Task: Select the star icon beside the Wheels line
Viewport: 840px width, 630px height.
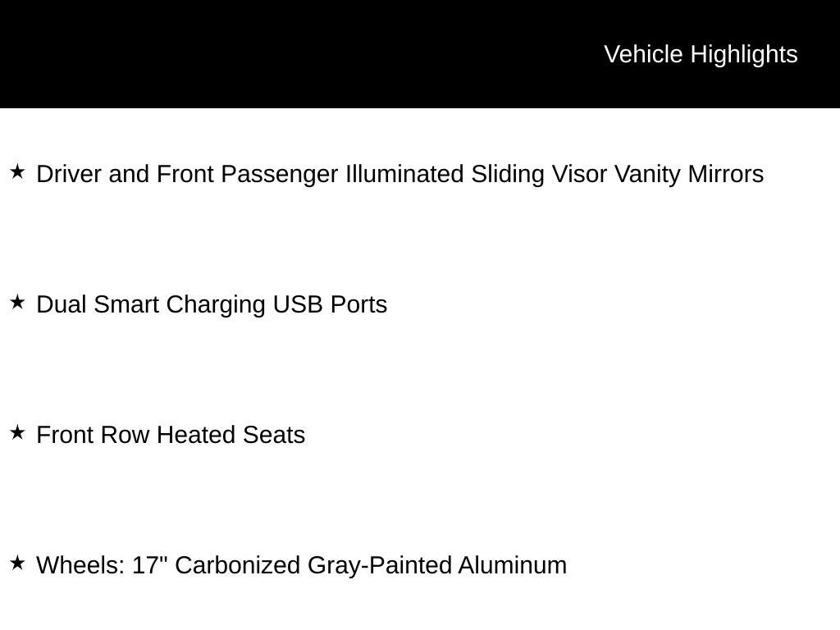Action: click(x=18, y=563)
